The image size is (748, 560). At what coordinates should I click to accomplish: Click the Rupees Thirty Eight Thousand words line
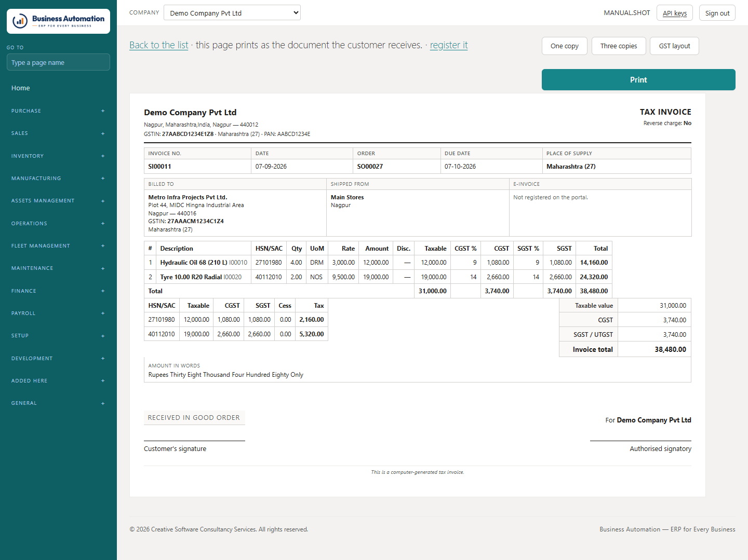[226, 375]
